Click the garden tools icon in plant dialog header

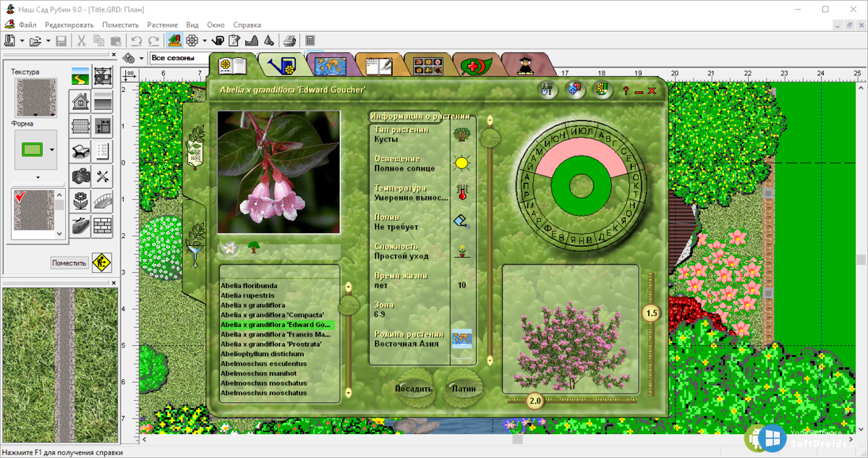pos(548,90)
